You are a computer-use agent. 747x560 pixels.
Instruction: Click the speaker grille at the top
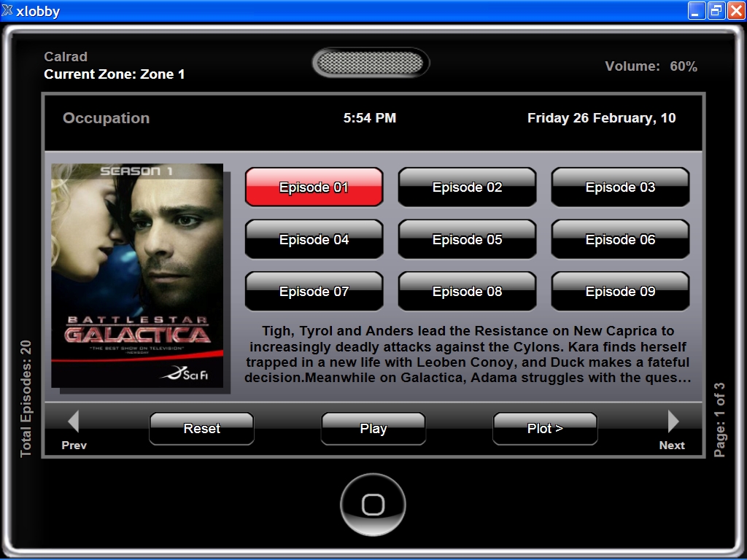pos(371,63)
